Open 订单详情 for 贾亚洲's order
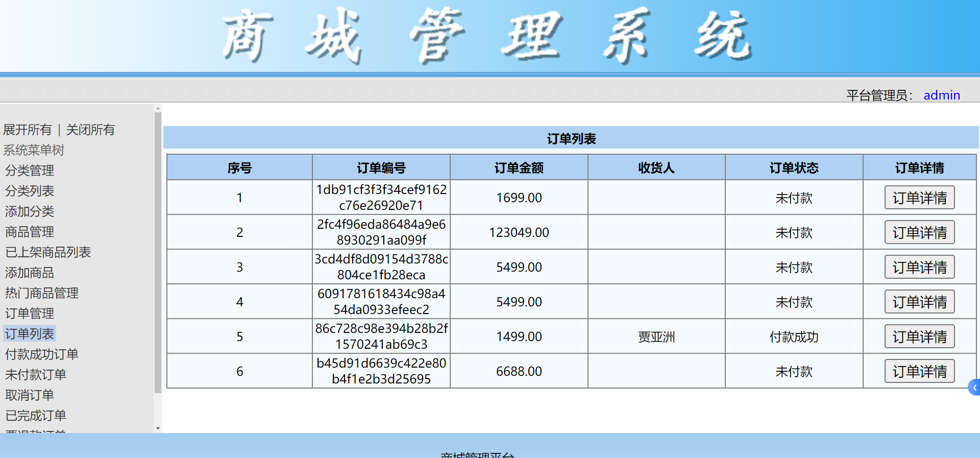Image resolution: width=980 pixels, height=458 pixels. click(x=919, y=336)
